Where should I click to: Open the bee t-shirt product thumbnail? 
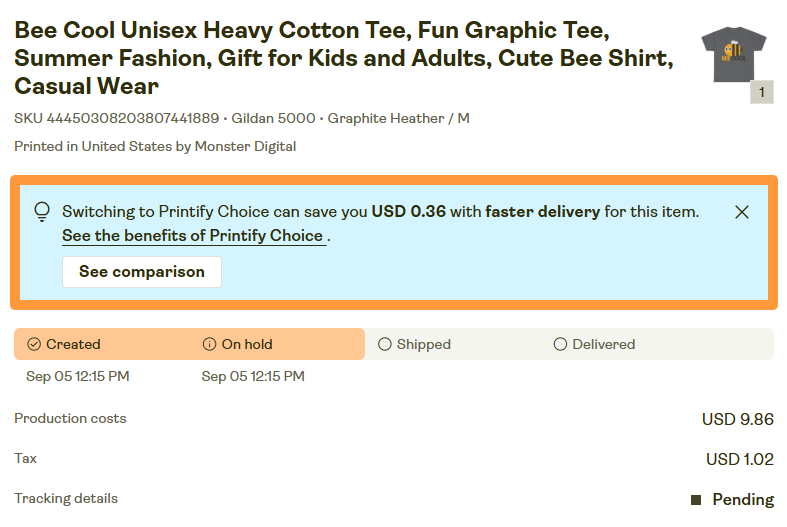733,56
